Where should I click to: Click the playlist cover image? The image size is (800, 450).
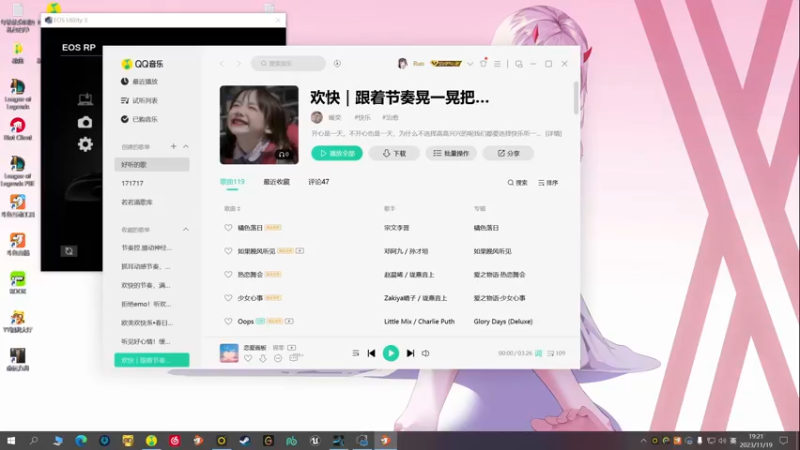pyautogui.click(x=259, y=125)
